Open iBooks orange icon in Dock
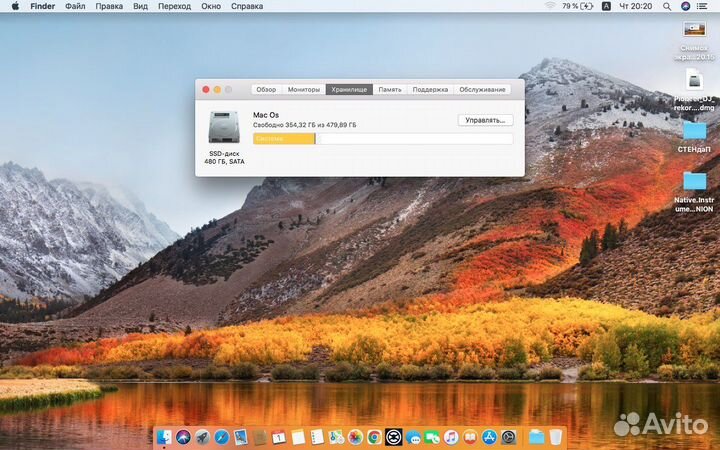Screen dimensions: 720x450 470,437
